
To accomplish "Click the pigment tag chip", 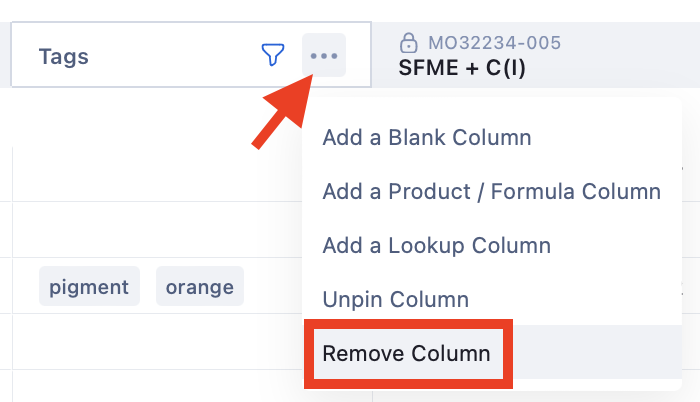I will tap(90, 287).
